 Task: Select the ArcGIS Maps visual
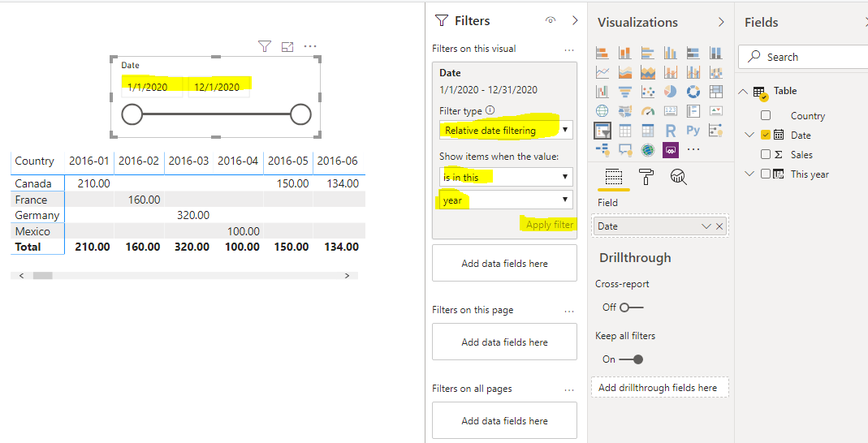coord(648,149)
